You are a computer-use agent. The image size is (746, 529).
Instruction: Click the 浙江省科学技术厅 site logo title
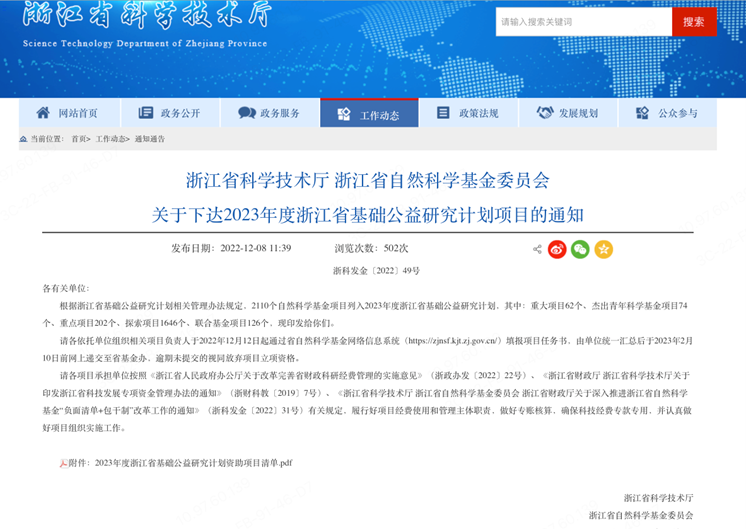point(147,14)
